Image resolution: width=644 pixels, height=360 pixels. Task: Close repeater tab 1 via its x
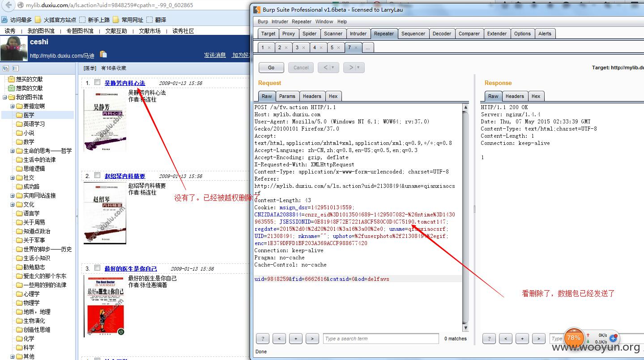[x=269, y=47]
